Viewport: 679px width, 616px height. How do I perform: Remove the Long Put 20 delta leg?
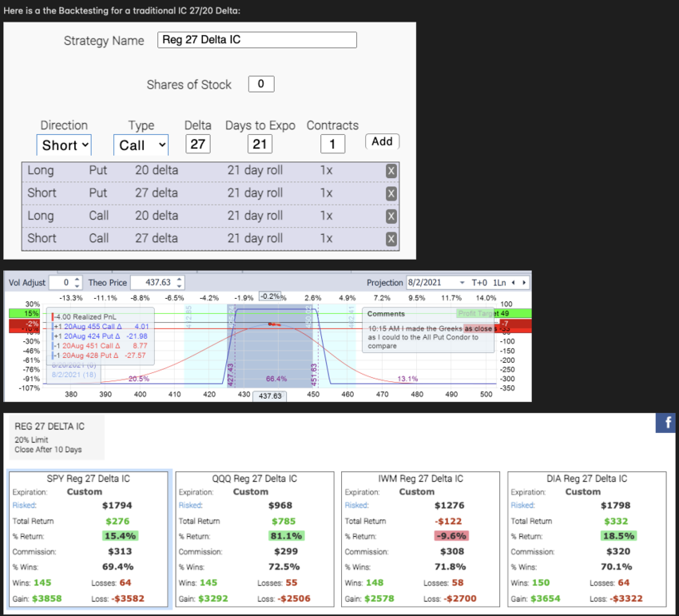pyautogui.click(x=391, y=171)
